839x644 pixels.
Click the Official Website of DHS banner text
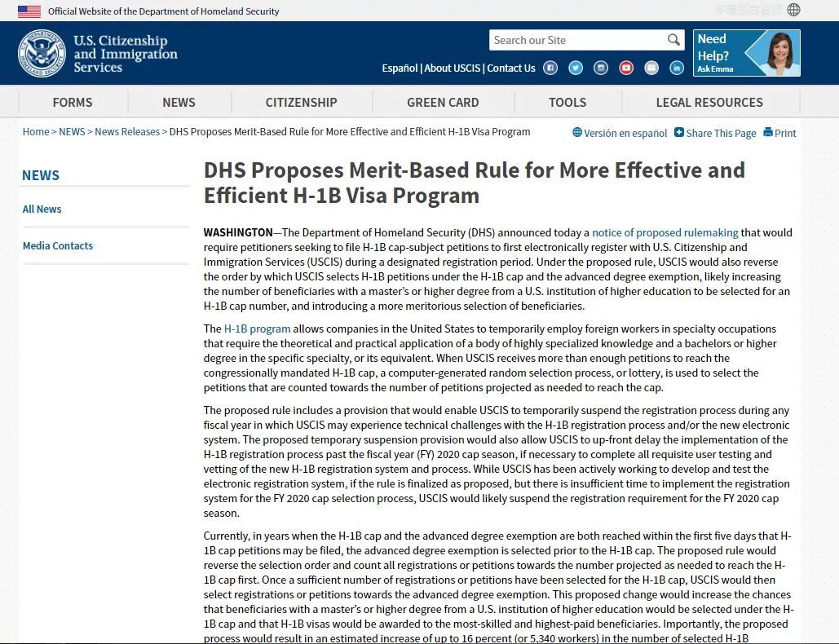click(163, 11)
